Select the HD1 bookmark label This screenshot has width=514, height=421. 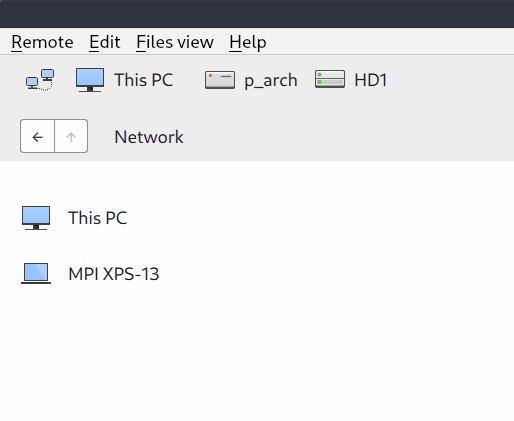click(x=370, y=80)
